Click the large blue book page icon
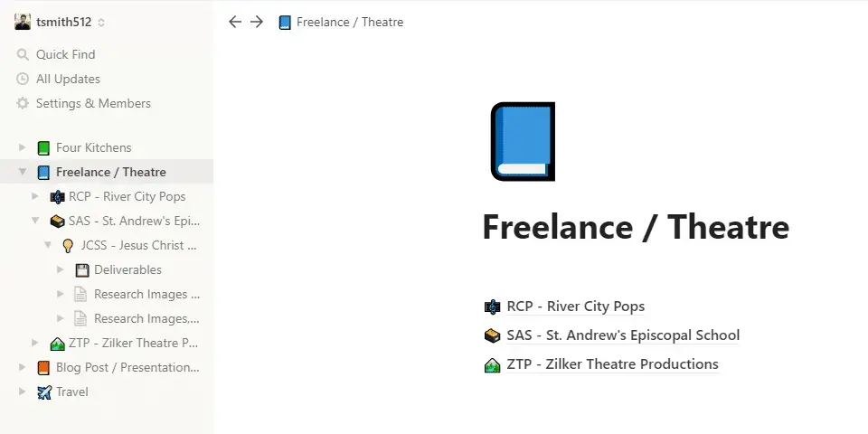 pos(522,141)
